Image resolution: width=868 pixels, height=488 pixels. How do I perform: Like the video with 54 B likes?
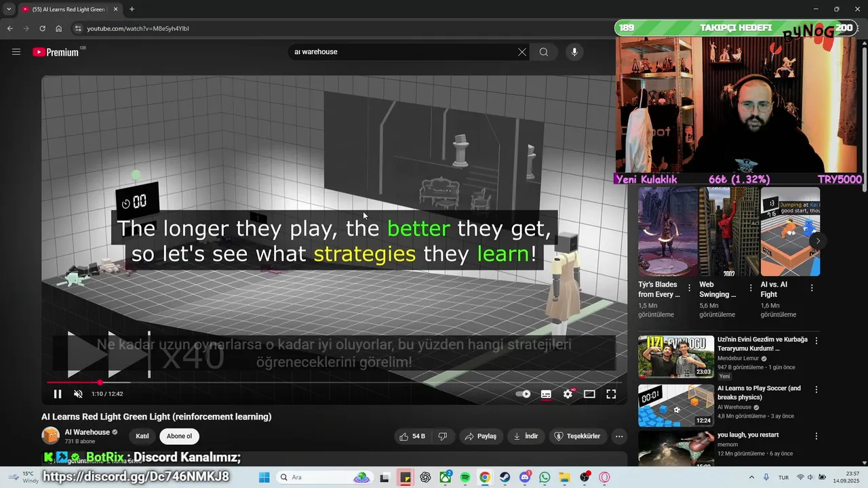412,436
